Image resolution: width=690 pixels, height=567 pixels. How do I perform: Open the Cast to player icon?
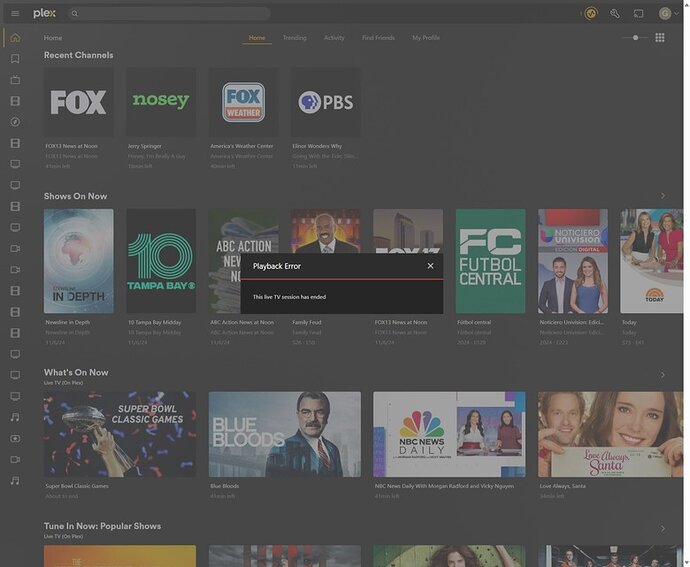coord(639,14)
